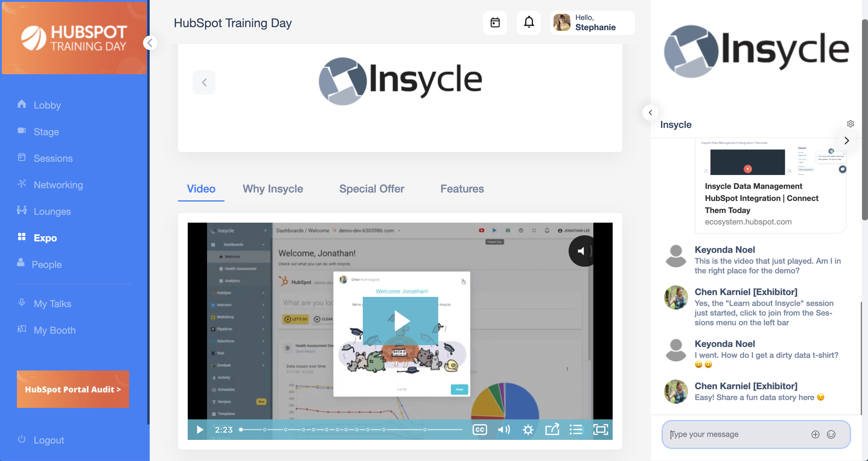Open the Sessions menu item
The height and width of the screenshot is (461, 868).
45,158
